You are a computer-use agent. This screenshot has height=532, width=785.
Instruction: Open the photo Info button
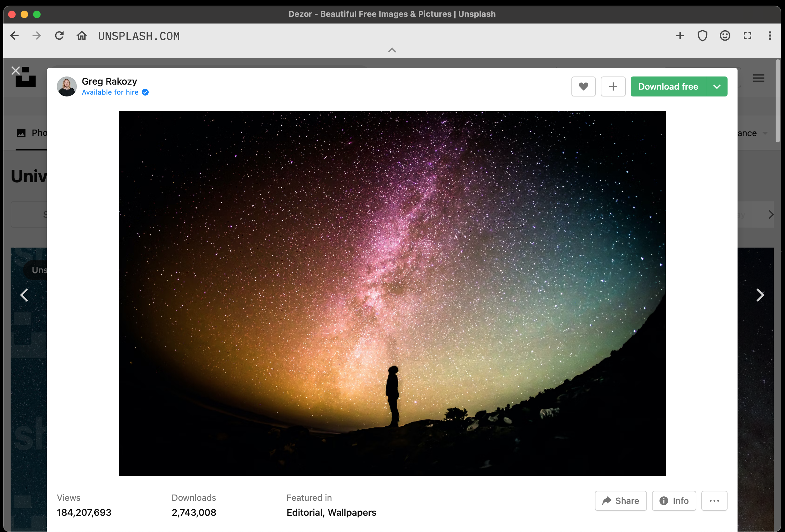point(674,500)
